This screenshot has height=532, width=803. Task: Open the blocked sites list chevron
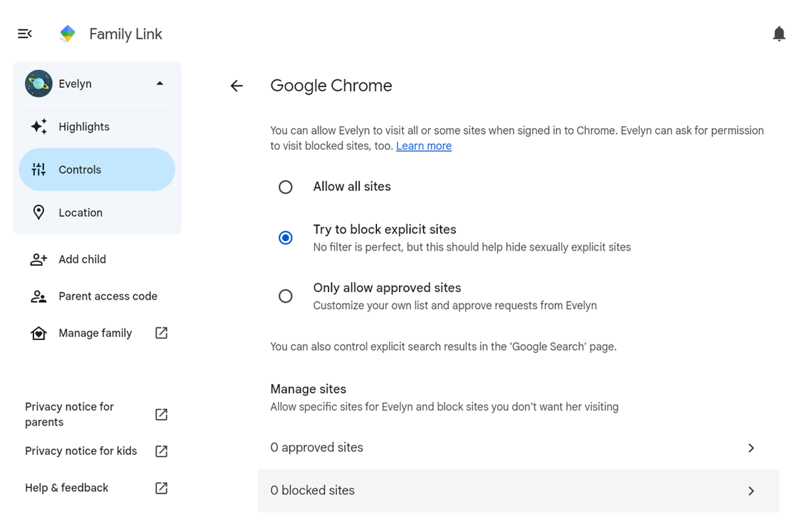[x=751, y=491]
